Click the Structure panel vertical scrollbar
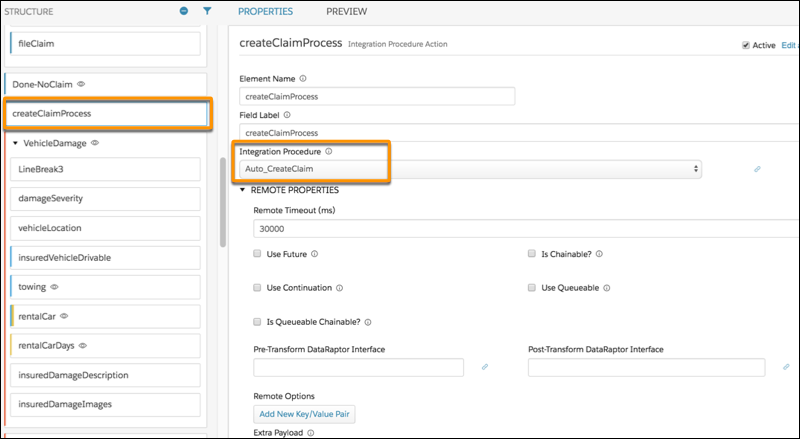Screen dimensions: 800x439 point(223,202)
